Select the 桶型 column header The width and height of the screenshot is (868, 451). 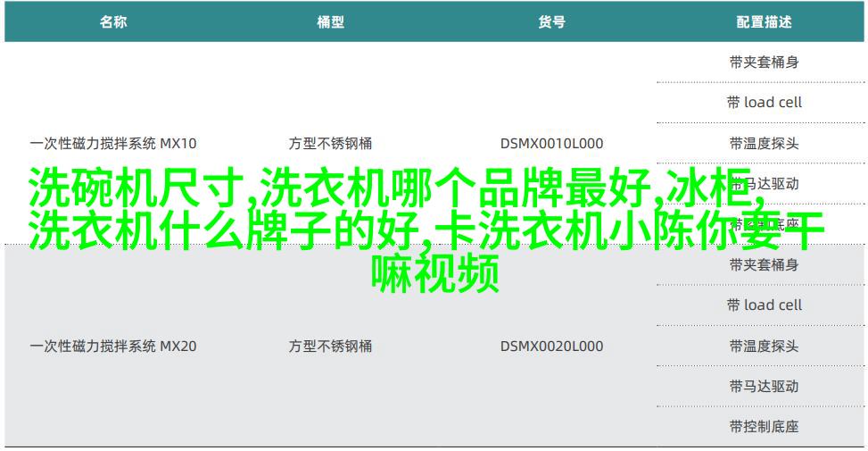coord(330,22)
